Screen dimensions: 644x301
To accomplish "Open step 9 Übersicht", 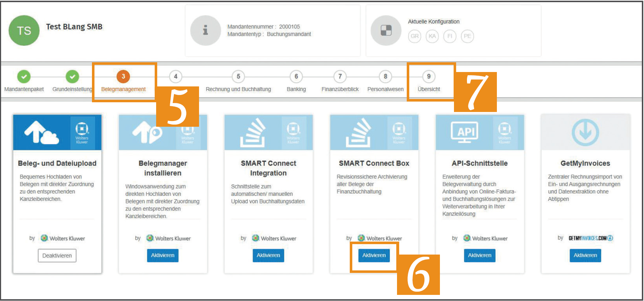I will click(429, 76).
